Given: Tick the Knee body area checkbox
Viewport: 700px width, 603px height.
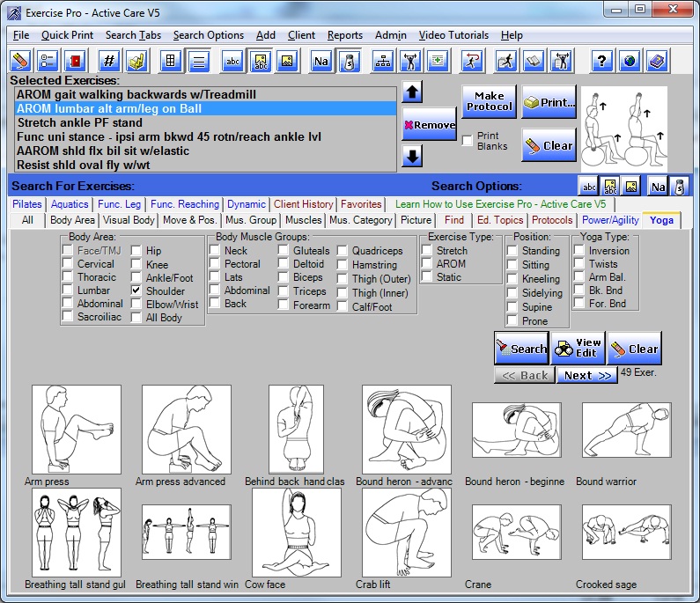Looking at the screenshot, I should pos(136,264).
